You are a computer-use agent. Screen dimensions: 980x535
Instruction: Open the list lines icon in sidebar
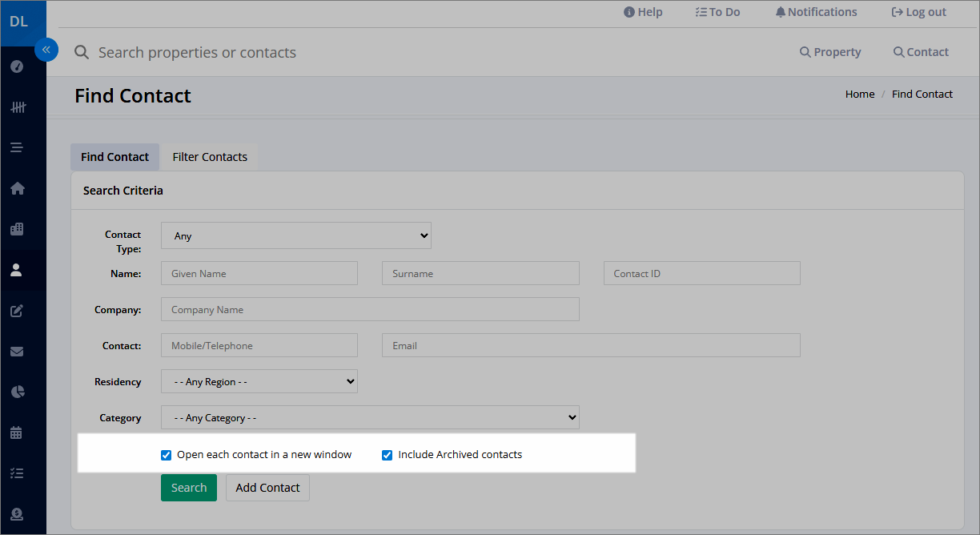click(17, 147)
